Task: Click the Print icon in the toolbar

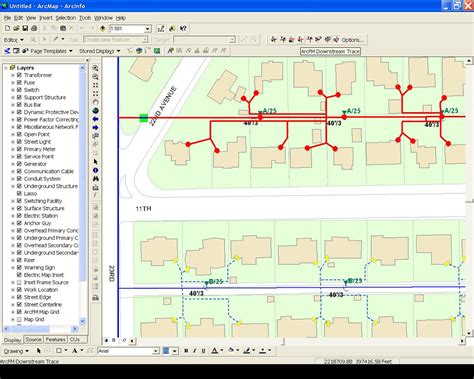Action: (34, 29)
